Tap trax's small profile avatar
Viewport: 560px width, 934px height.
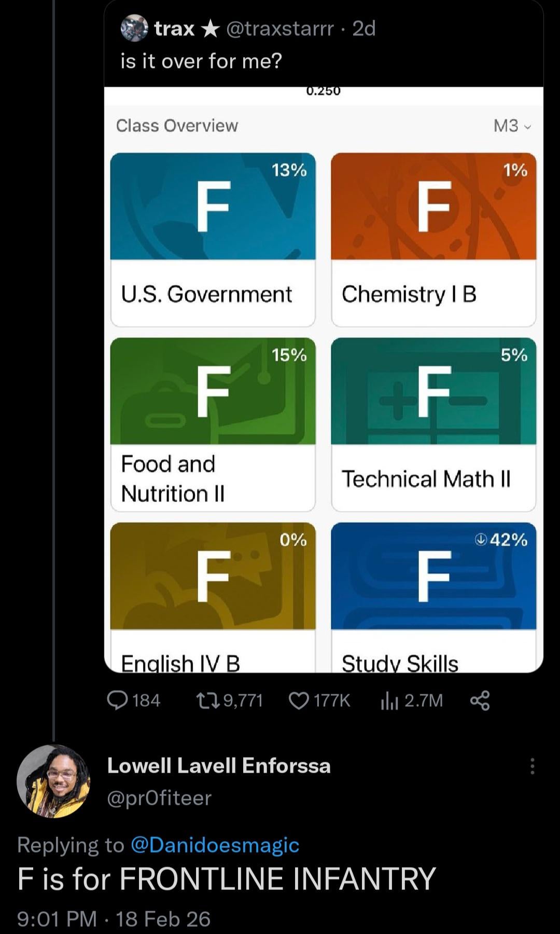(134, 28)
